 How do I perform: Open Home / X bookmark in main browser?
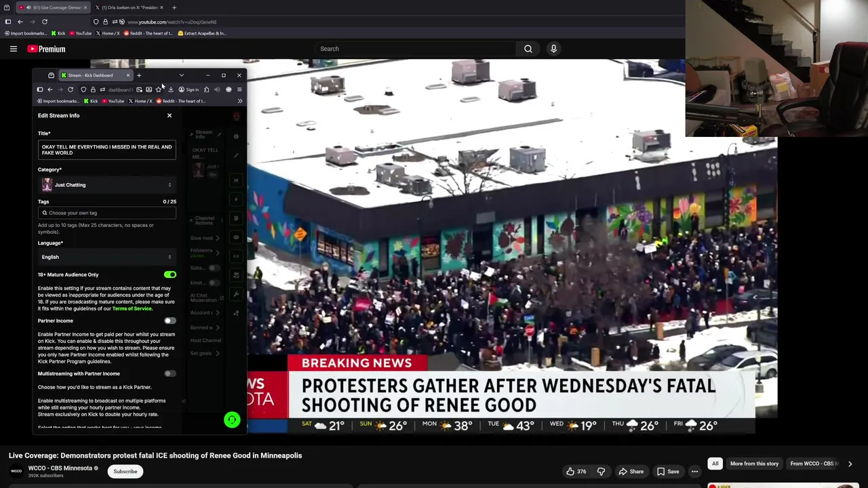click(x=108, y=33)
